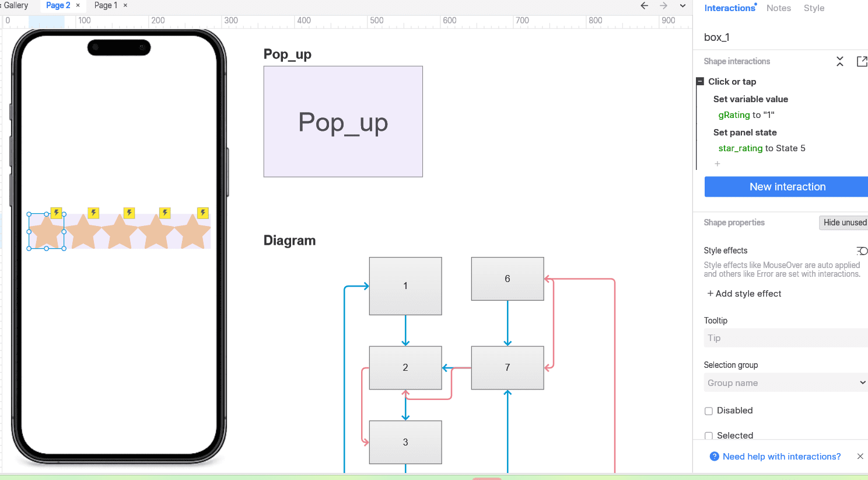Collapse the Click or tap interaction
This screenshot has height=480, width=868.
point(700,82)
